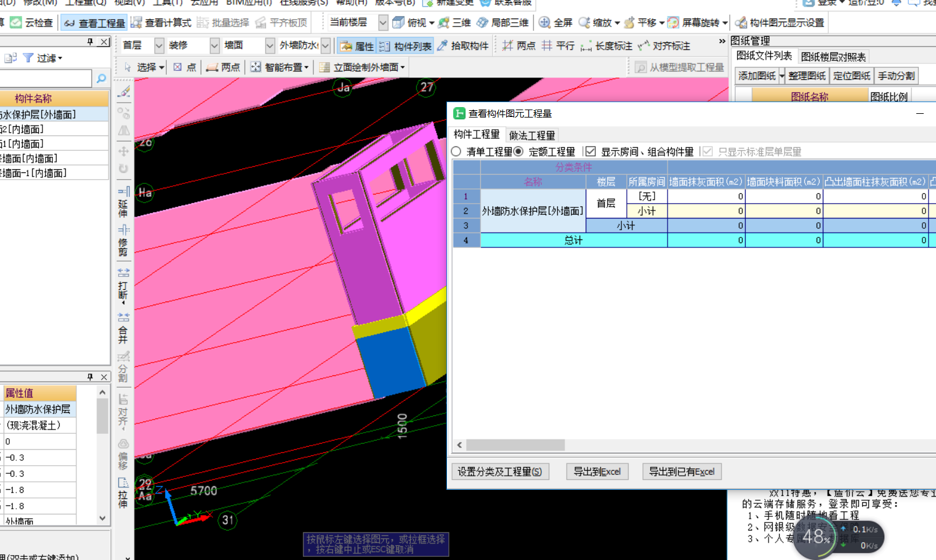The width and height of the screenshot is (936, 560).
Task: Open the 当前楼层 dropdown
Action: coord(383,23)
